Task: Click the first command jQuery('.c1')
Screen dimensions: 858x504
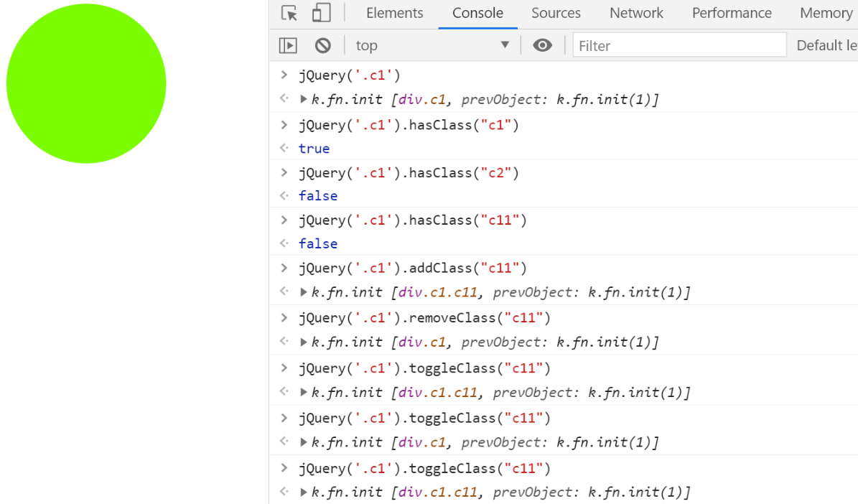Action: coord(350,75)
